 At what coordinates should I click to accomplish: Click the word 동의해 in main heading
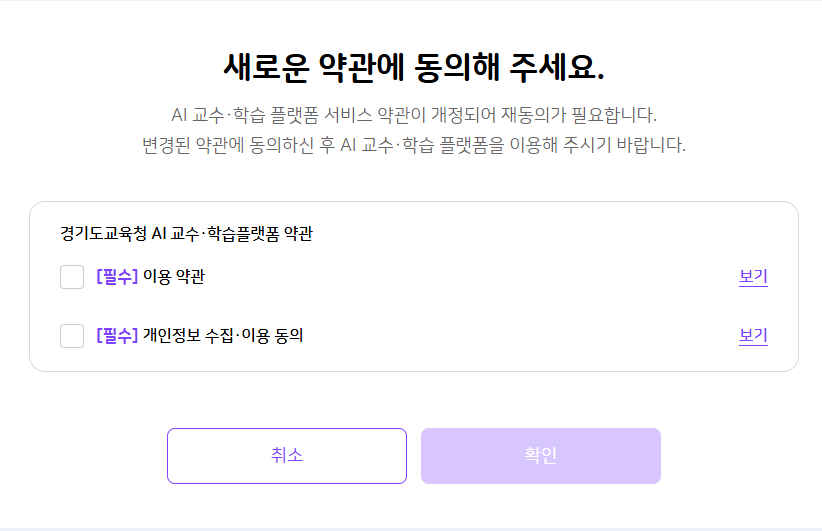456,68
